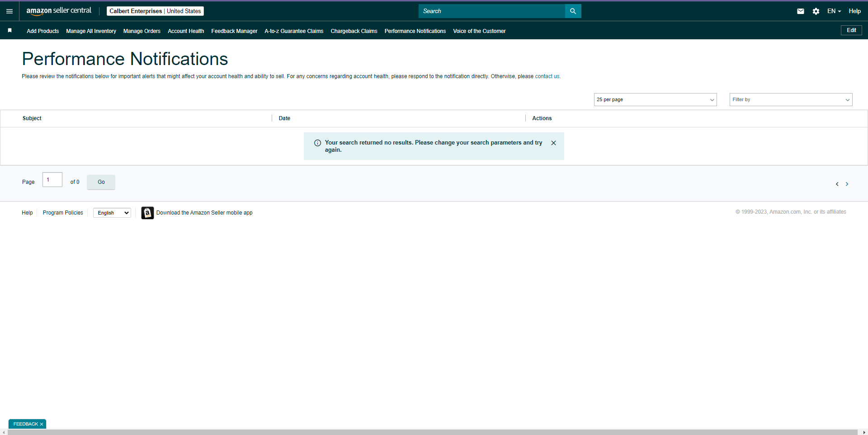868x435 pixels.
Task: Dismiss the no results alert
Action: (x=553, y=143)
